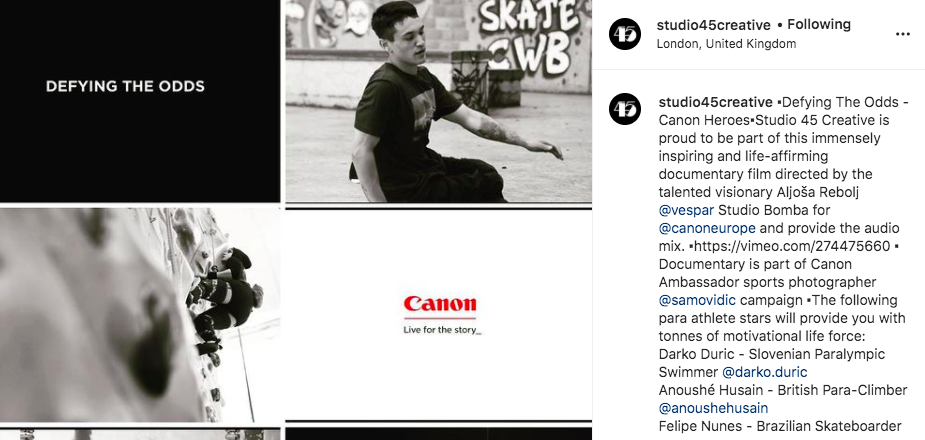Open the London, United Kingdom location link
This screenshot has width=925, height=440.
click(x=726, y=44)
